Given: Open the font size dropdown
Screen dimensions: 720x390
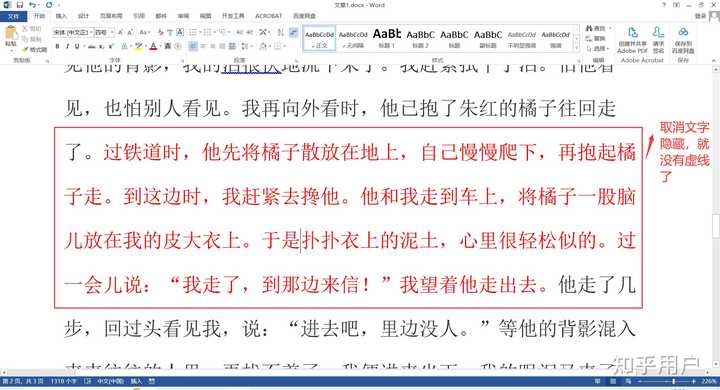Looking at the screenshot, I should click(x=112, y=32).
